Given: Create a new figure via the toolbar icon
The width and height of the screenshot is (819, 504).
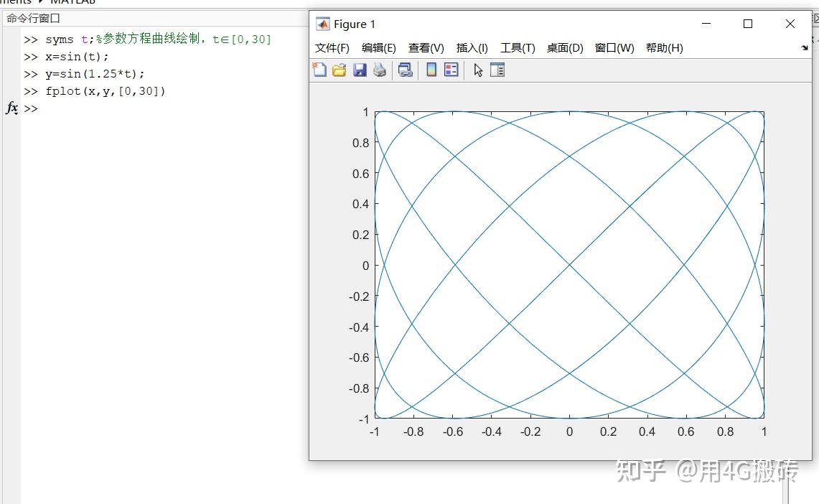Looking at the screenshot, I should click(319, 70).
